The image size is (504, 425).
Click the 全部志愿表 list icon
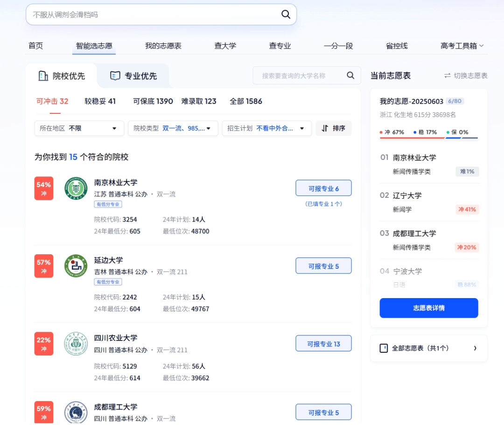pyautogui.click(x=384, y=348)
